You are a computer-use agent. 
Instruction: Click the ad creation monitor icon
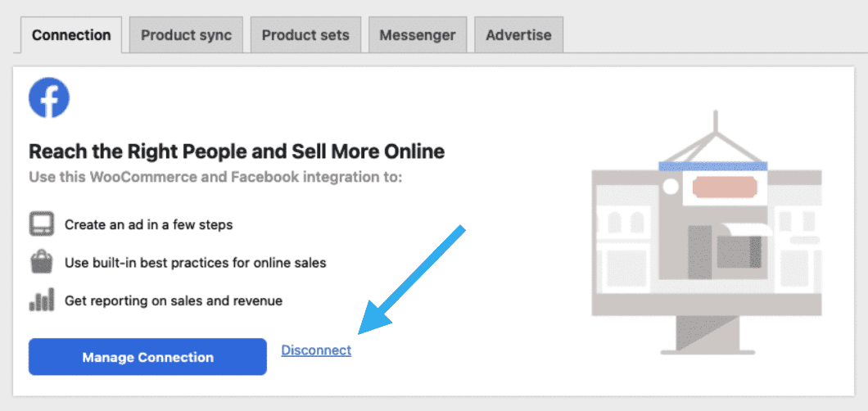(41, 224)
